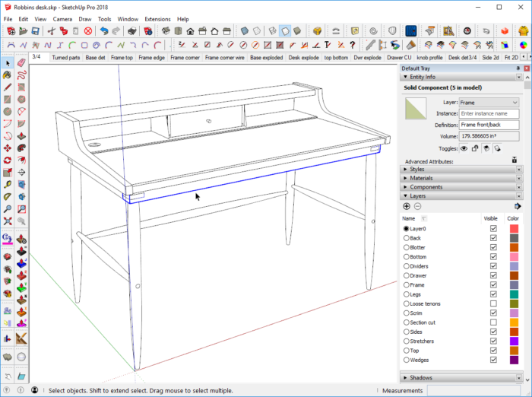This screenshot has height=397, width=532.
Task: Expand the Materials panel
Action: [405, 178]
